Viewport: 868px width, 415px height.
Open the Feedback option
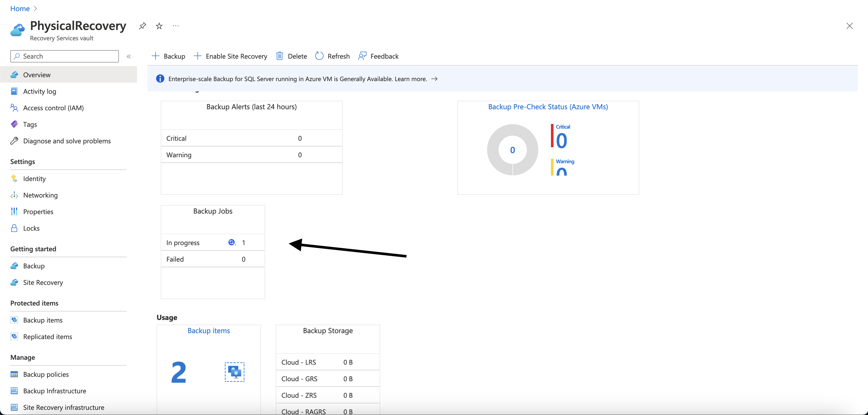[378, 56]
